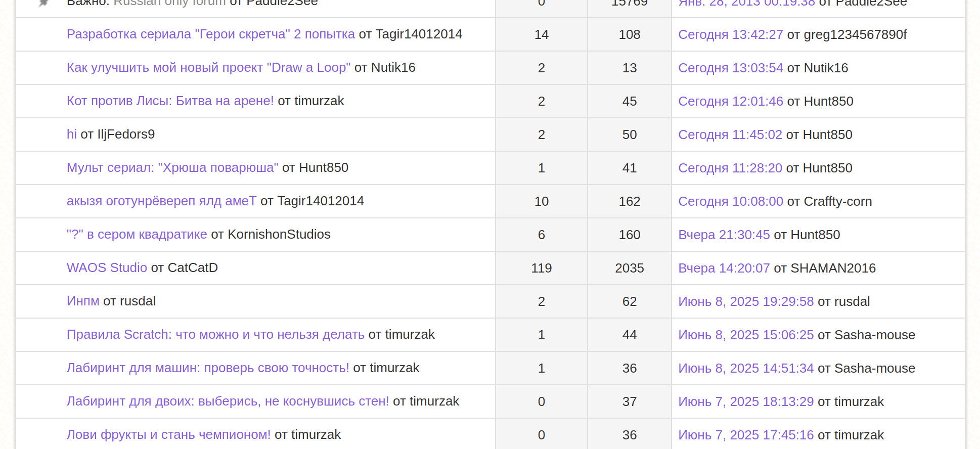980x449 pixels.
Task: Open topic 'Разработка сериала "Герои скретча" 2 попытка'
Action: coord(210,34)
